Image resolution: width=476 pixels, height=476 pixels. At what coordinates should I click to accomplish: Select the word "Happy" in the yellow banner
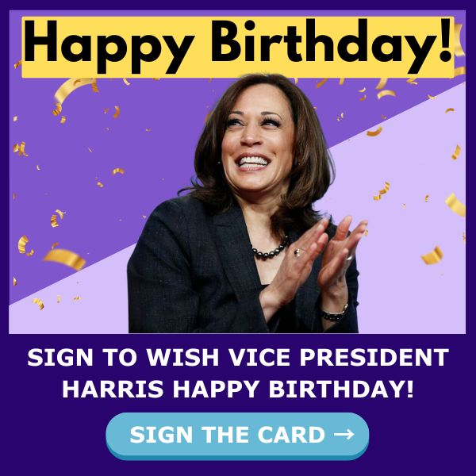[x=109, y=47]
